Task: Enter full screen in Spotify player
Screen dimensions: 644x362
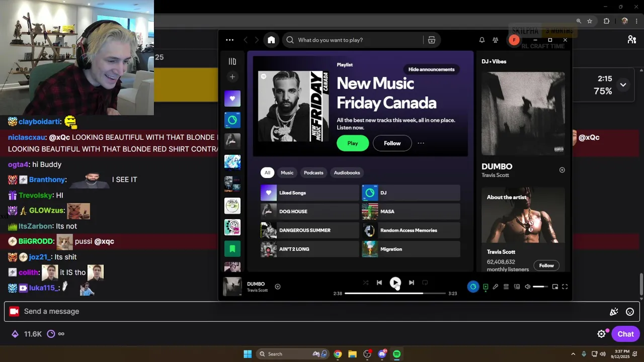Action: pos(565,287)
